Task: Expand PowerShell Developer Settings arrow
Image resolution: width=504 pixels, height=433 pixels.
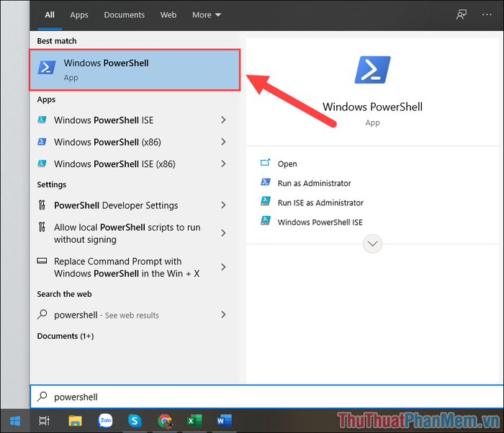Action: pos(223,205)
